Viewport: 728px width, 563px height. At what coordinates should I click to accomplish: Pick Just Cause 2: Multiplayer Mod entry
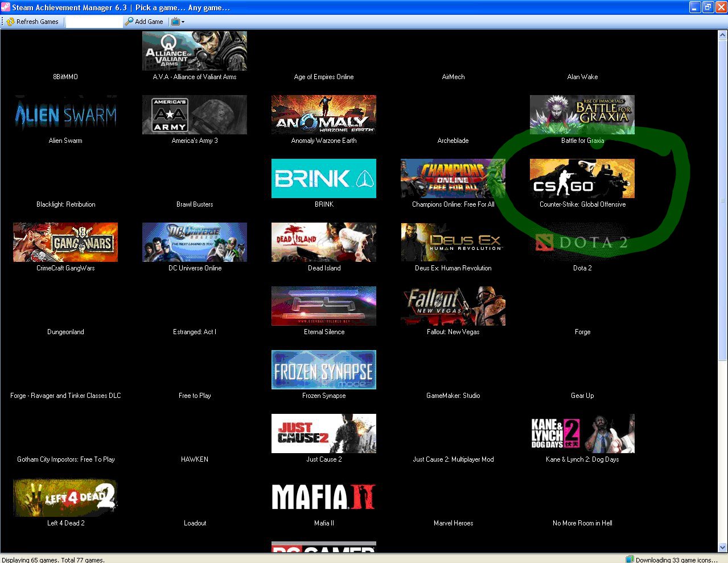point(453,459)
